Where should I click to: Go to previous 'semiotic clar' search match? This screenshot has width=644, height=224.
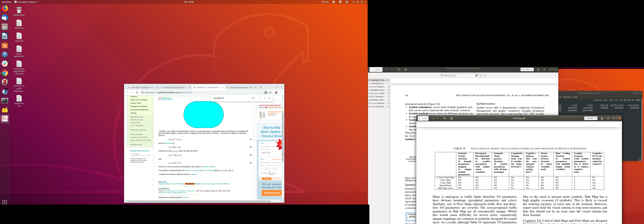(481, 75)
